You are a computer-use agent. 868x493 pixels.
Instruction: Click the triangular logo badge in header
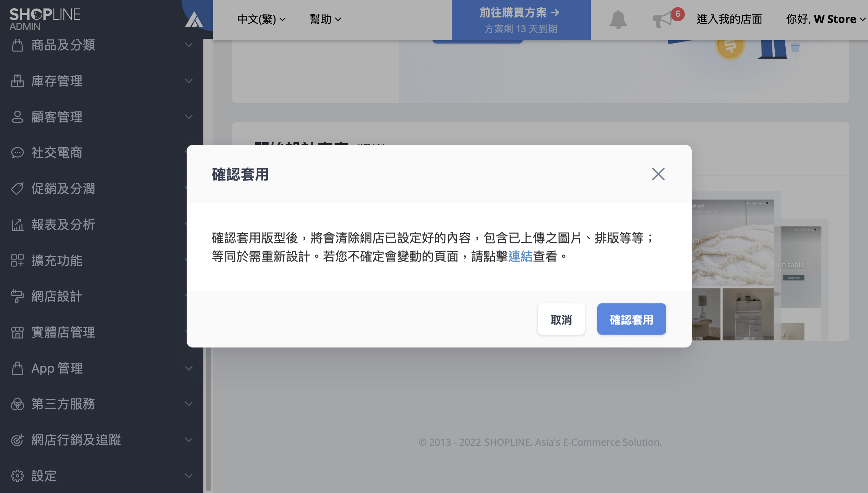tap(194, 20)
